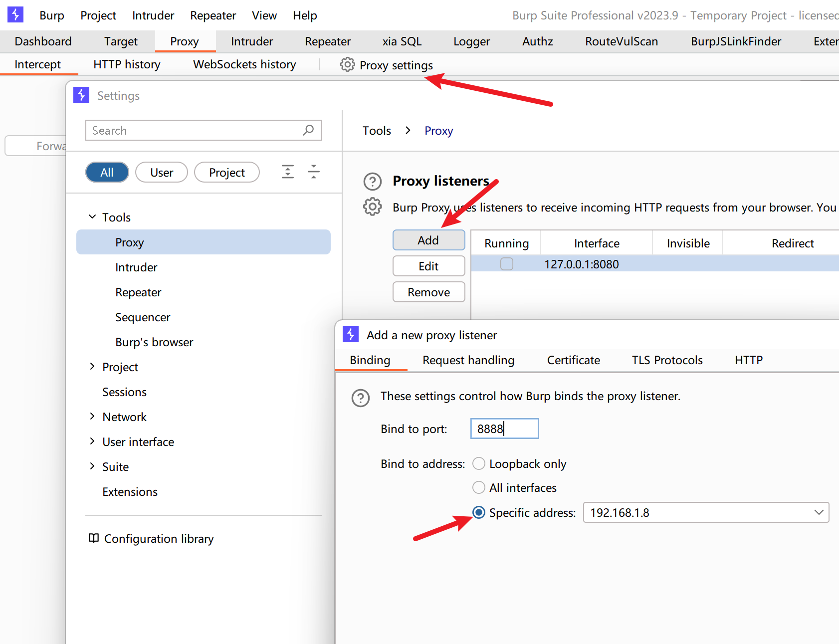The image size is (839, 644).
Task: Open the RouteVulScan extension tab
Action: tap(622, 41)
